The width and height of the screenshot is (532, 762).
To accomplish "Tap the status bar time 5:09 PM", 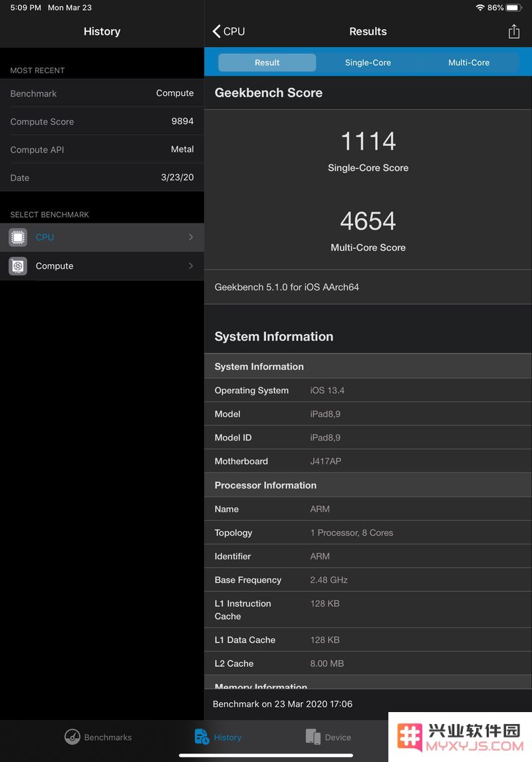I will click(x=26, y=8).
